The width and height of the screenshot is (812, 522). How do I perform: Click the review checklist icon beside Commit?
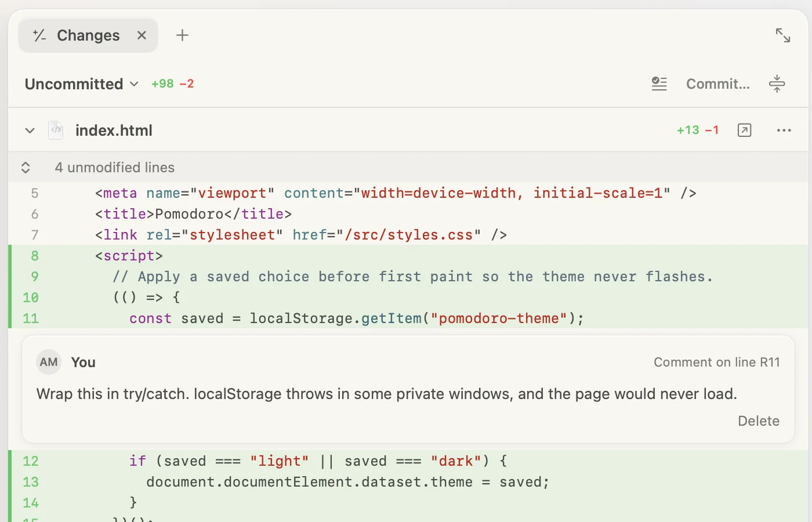click(x=659, y=84)
